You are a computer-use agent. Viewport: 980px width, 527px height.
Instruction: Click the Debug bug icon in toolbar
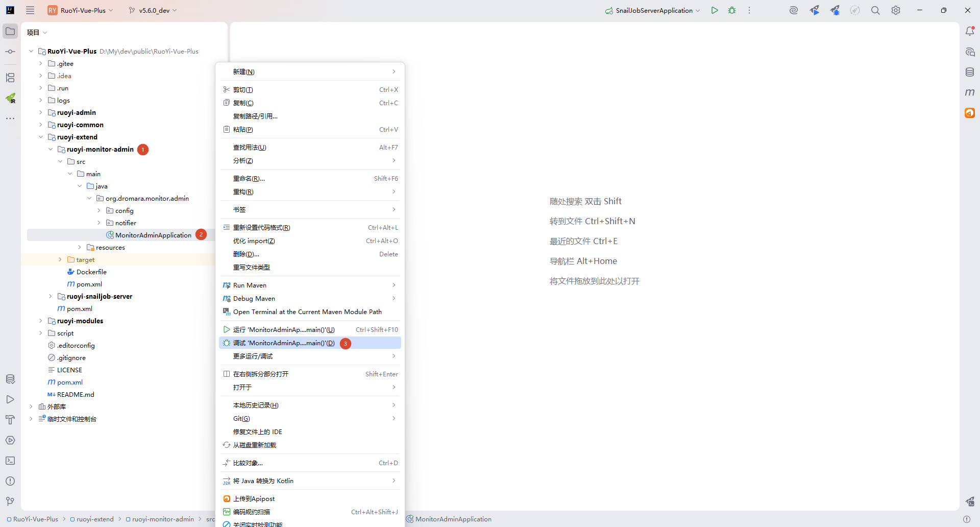click(732, 10)
